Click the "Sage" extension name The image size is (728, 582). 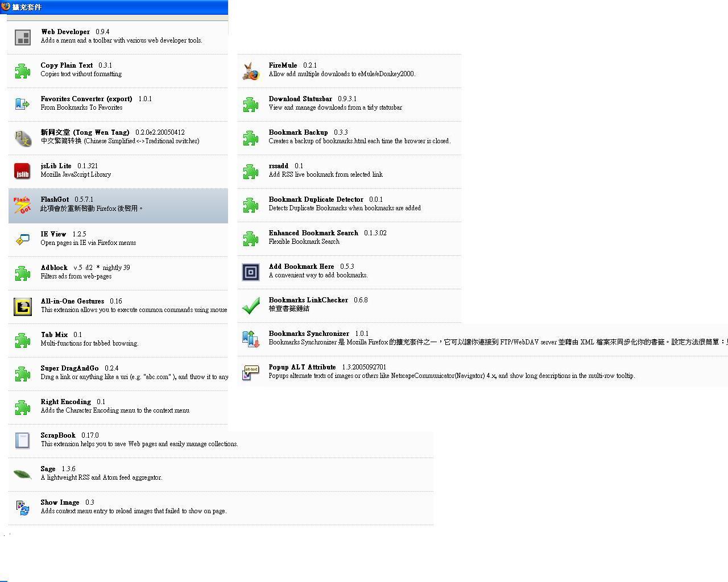(x=48, y=469)
